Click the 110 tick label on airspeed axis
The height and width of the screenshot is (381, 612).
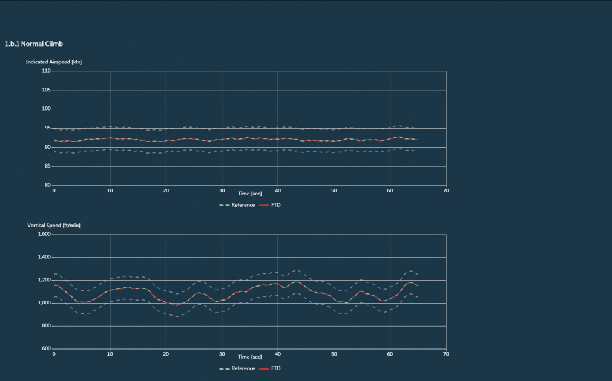click(46, 71)
